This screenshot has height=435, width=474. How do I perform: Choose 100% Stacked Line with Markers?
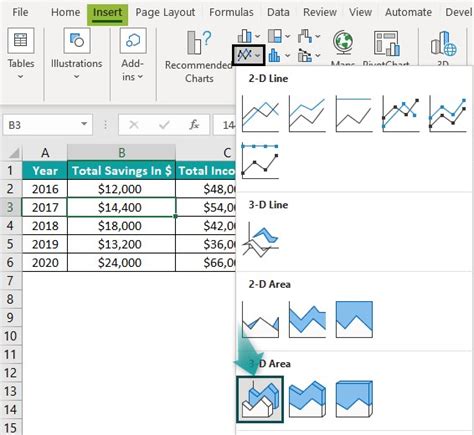[x=260, y=161]
